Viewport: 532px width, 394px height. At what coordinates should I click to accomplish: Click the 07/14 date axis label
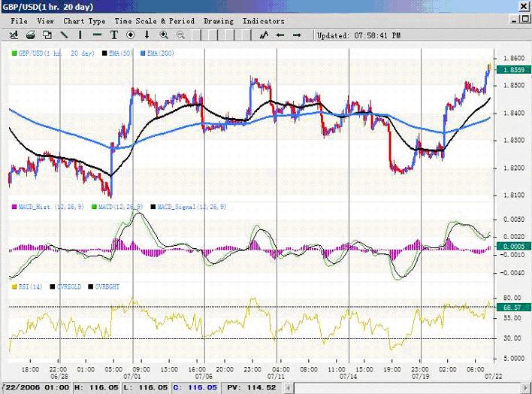[x=348, y=377]
